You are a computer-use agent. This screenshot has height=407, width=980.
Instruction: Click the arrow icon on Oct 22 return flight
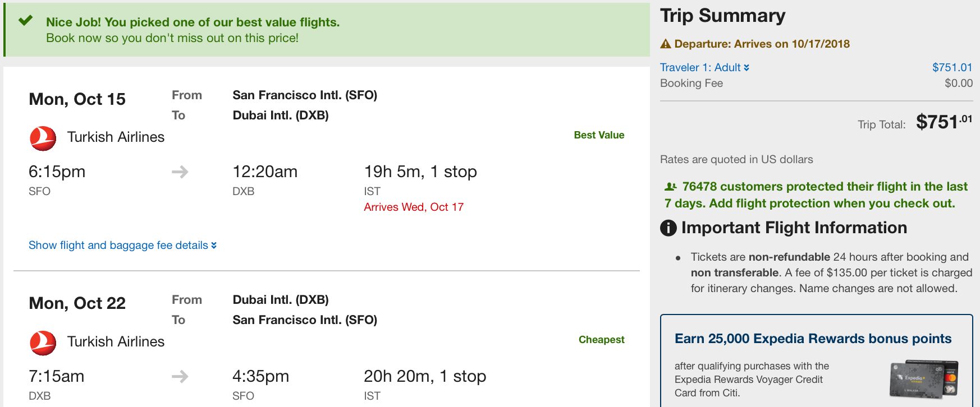180,376
